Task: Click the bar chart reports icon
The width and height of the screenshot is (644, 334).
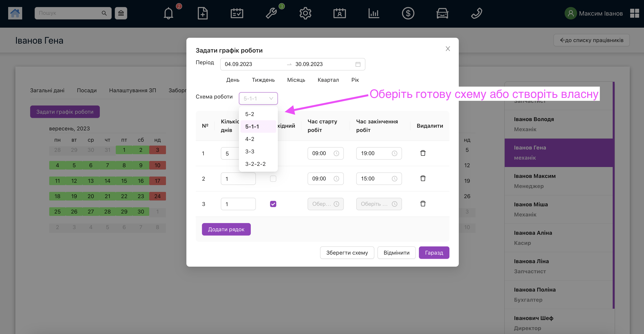Action: (374, 13)
